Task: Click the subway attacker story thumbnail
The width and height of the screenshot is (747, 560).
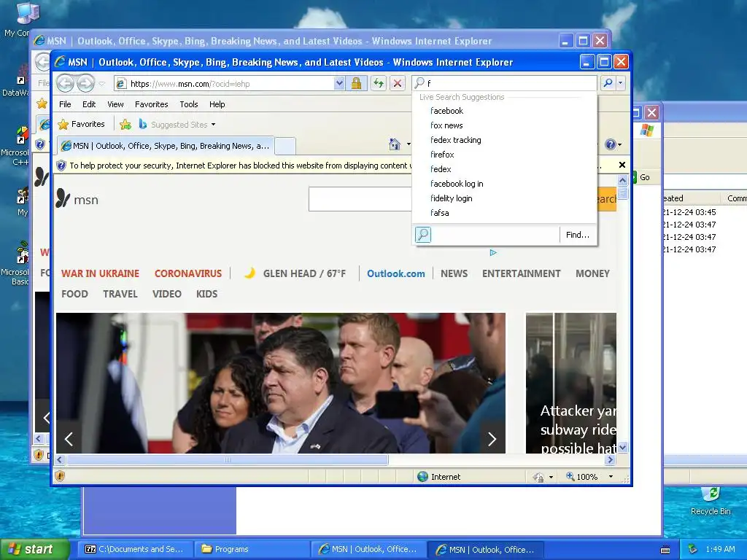Action: tap(571, 383)
